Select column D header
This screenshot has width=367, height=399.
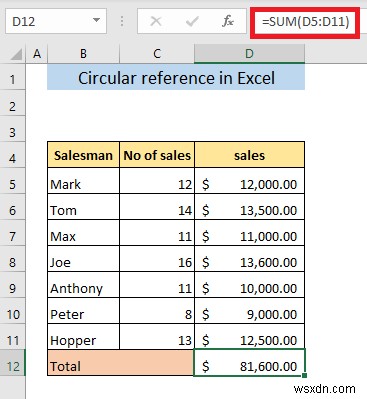[x=249, y=54]
